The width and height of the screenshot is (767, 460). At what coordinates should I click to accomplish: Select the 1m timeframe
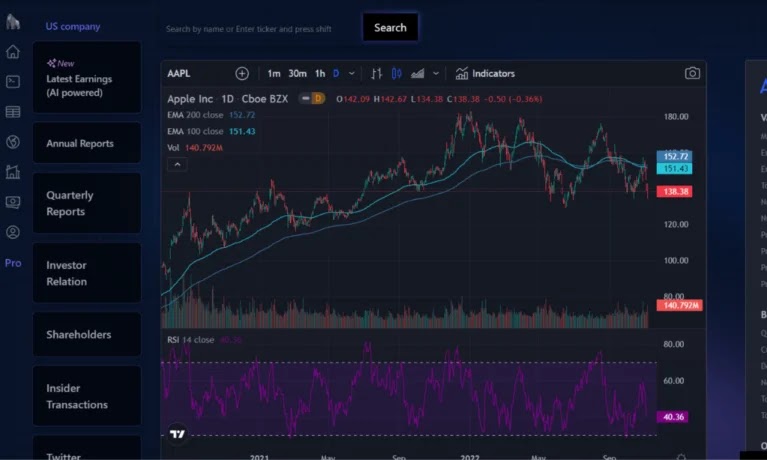pos(274,73)
